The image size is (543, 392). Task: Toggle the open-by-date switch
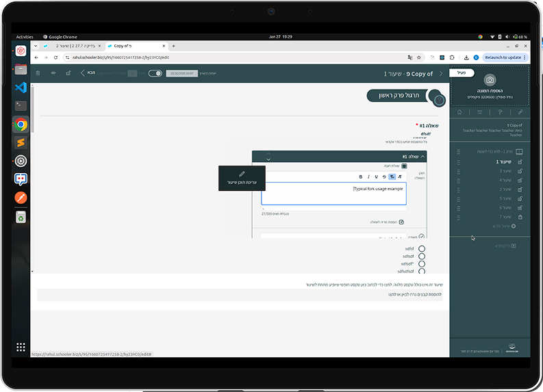point(155,73)
